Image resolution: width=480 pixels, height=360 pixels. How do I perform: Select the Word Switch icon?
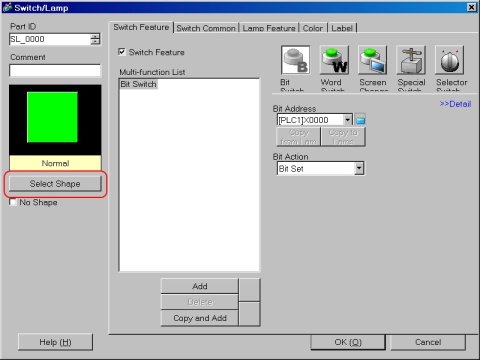pos(334,60)
